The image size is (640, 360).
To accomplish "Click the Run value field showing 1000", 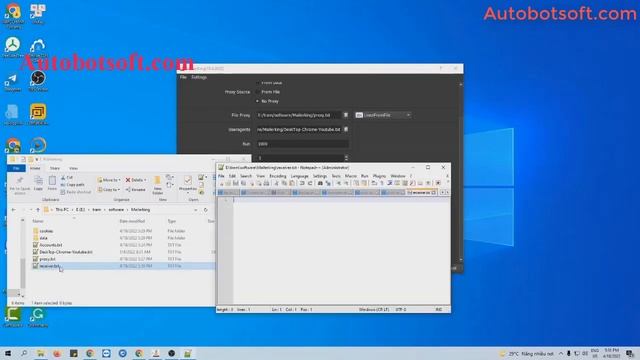I will (x=302, y=144).
